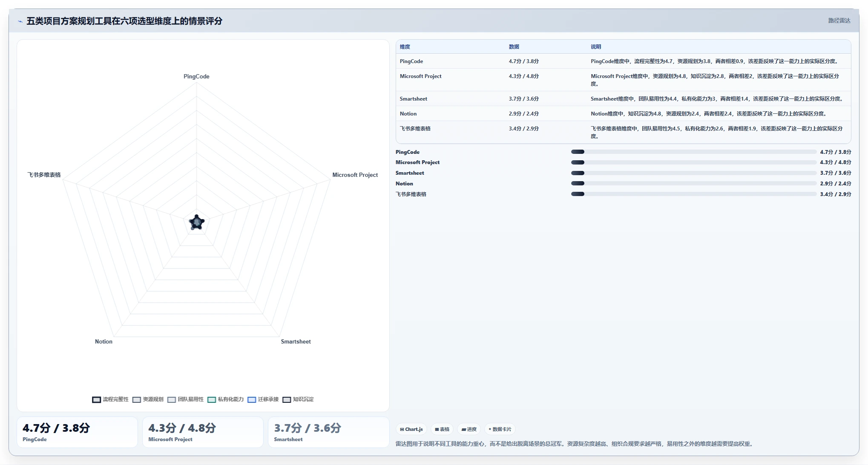
Task: Click the Smartsheet radar axis label
Action: coord(296,341)
